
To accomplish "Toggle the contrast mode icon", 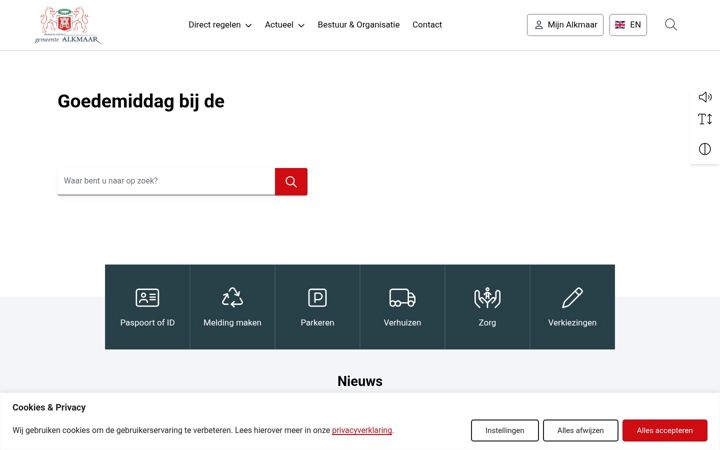I will tap(705, 149).
